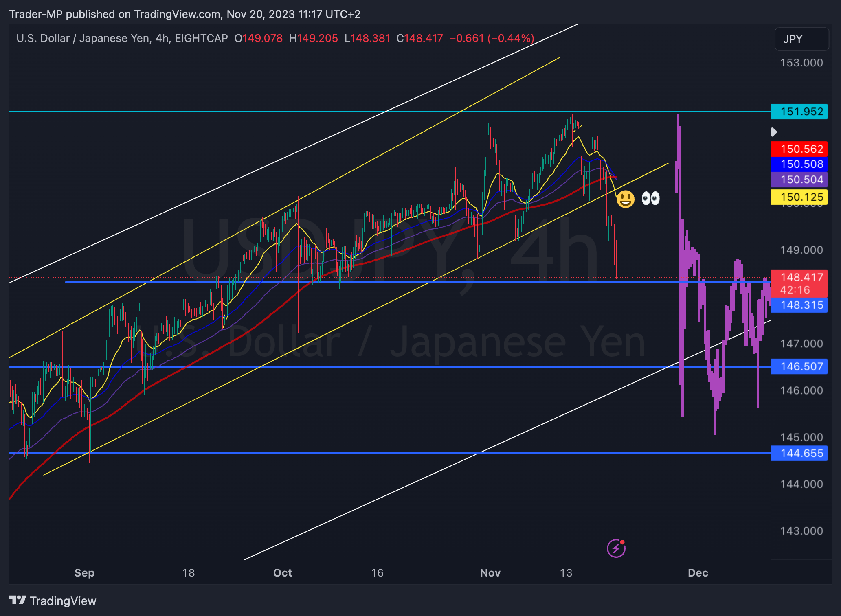This screenshot has height=616, width=841.
Task: Click the 13 date label on time axis
Action: click(566, 573)
